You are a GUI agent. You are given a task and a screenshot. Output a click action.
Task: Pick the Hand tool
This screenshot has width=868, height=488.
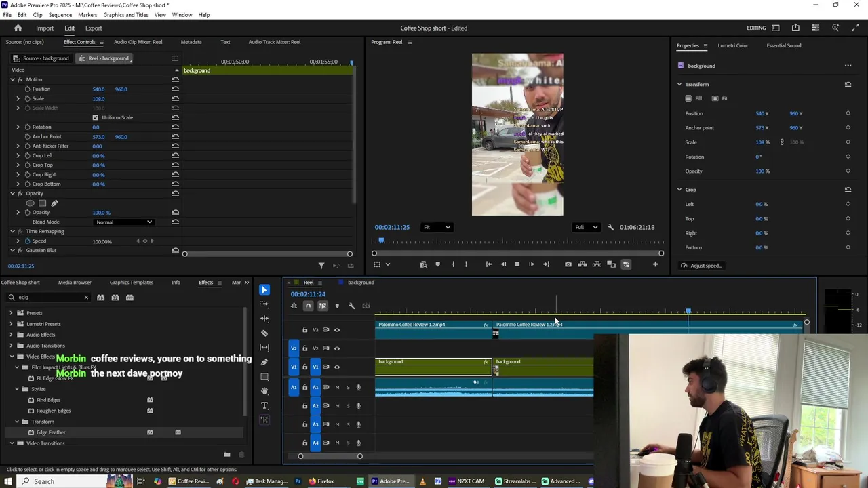264,391
